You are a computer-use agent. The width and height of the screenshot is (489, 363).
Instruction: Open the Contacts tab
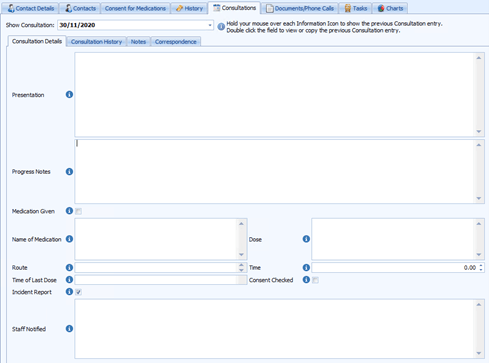click(x=80, y=8)
